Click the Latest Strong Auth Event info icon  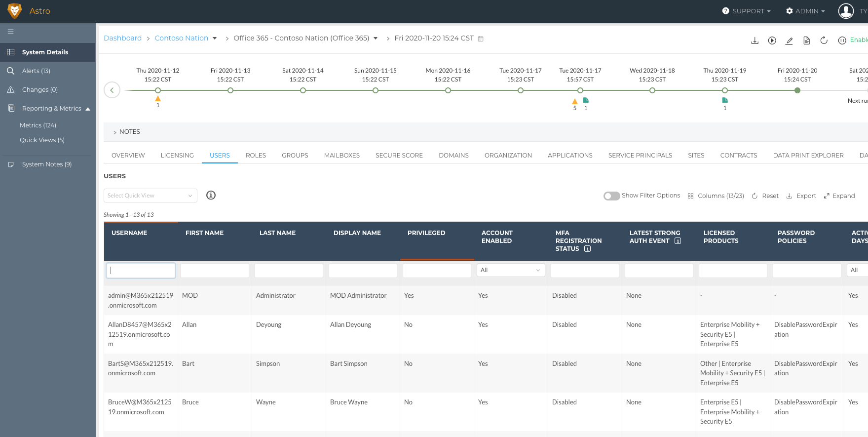tap(678, 241)
